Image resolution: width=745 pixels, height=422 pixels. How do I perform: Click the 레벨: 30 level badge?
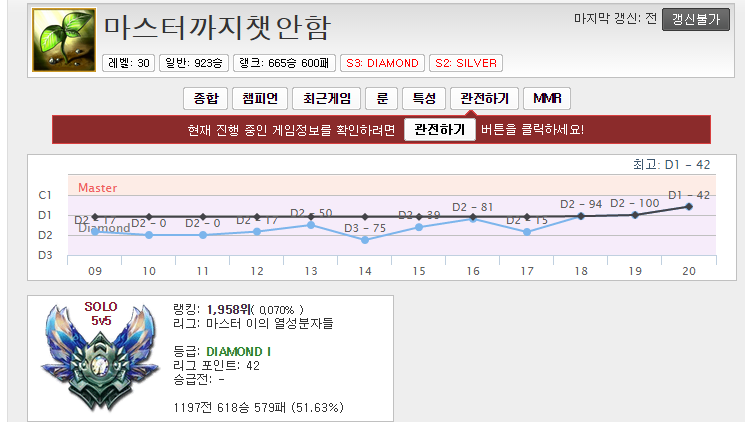pos(130,63)
